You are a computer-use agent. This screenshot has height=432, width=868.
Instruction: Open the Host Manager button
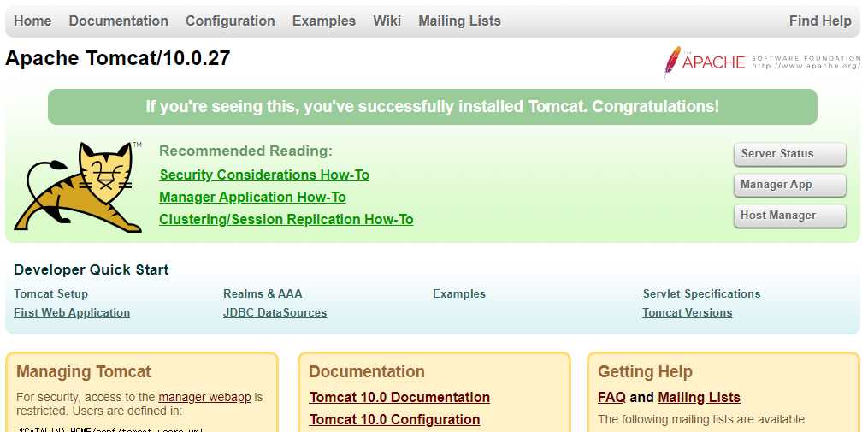pos(790,216)
